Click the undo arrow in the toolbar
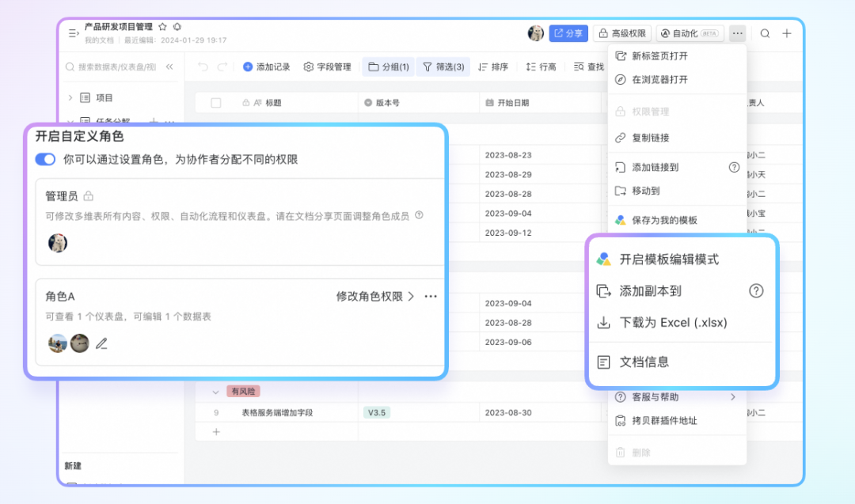The height and width of the screenshot is (504, 855). (x=203, y=67)
